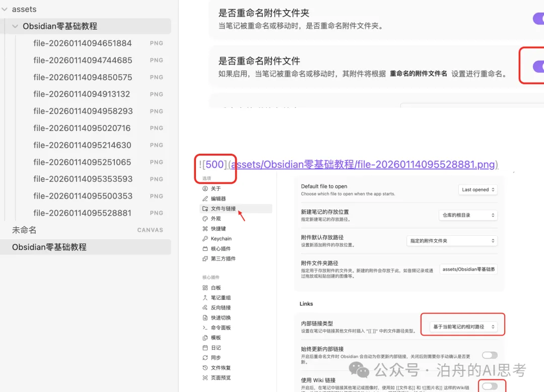
Task: Click the 编辑器 pencil icon
Action: (205, 199)
